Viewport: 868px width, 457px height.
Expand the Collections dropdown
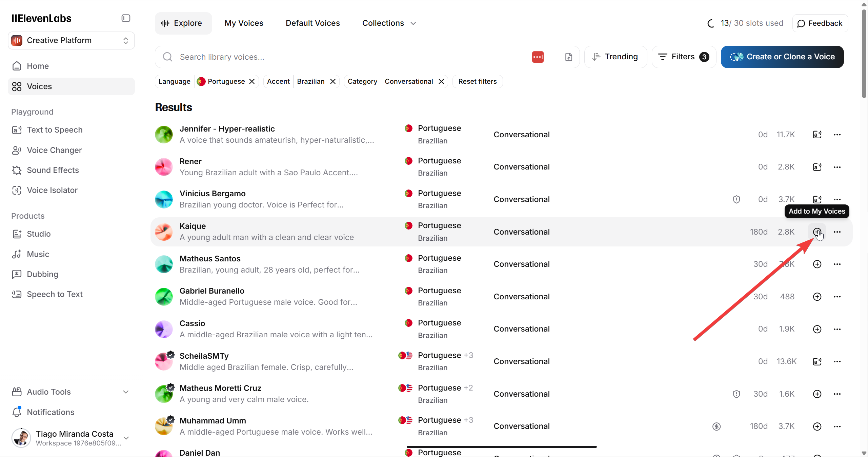coord(389,23)
